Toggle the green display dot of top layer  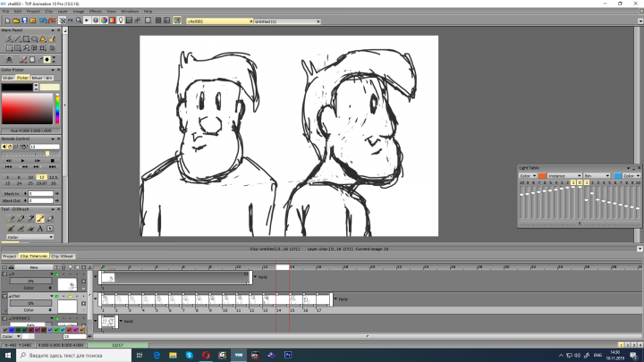point(57,274)
